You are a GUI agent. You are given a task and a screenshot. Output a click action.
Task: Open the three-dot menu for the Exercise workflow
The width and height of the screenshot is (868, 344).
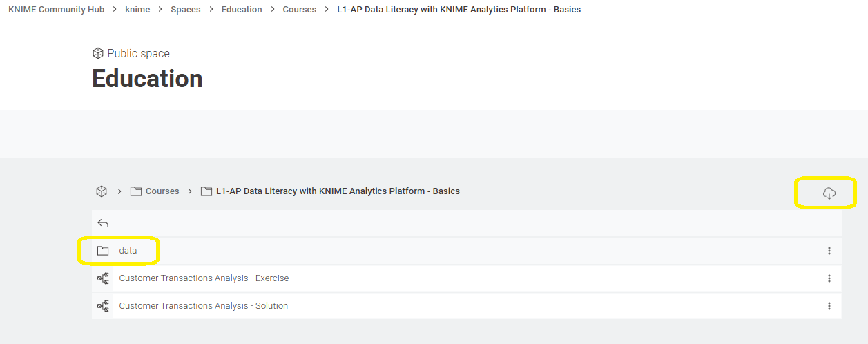pos(829,278)
